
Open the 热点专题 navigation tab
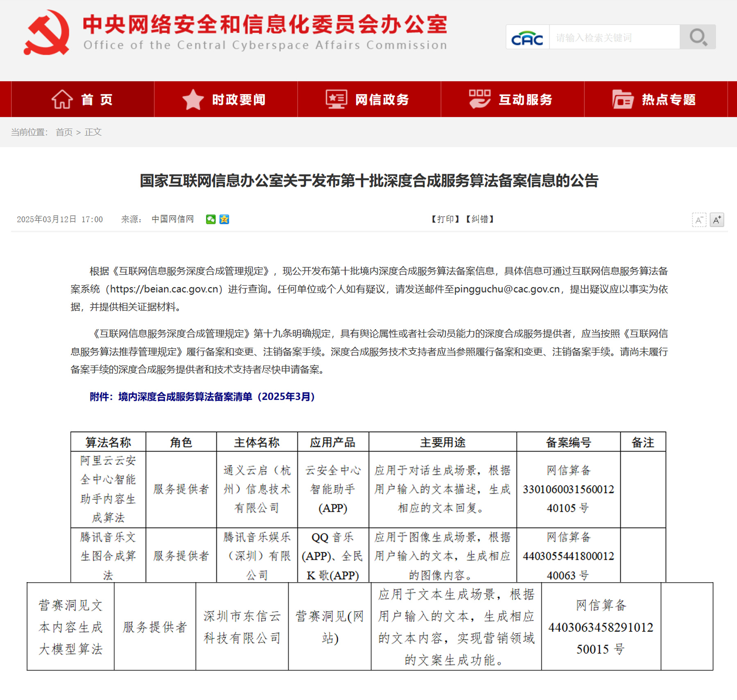[656, 99]
